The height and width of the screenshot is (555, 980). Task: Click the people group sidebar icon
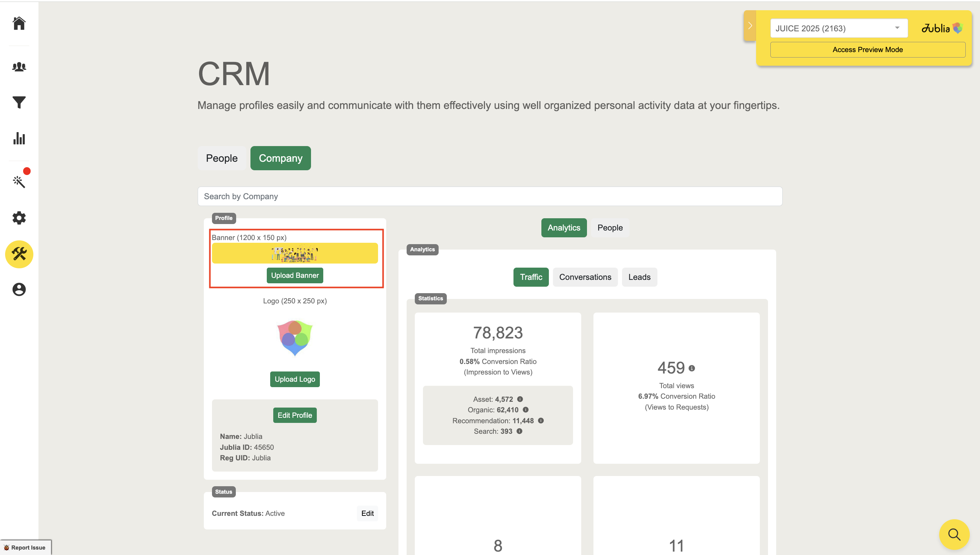19,67
